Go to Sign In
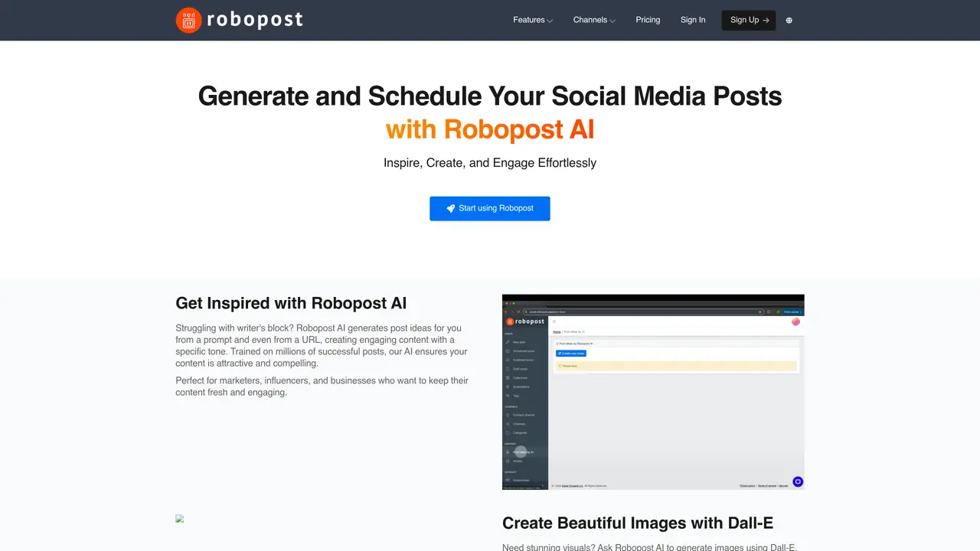 coord(693,20)
